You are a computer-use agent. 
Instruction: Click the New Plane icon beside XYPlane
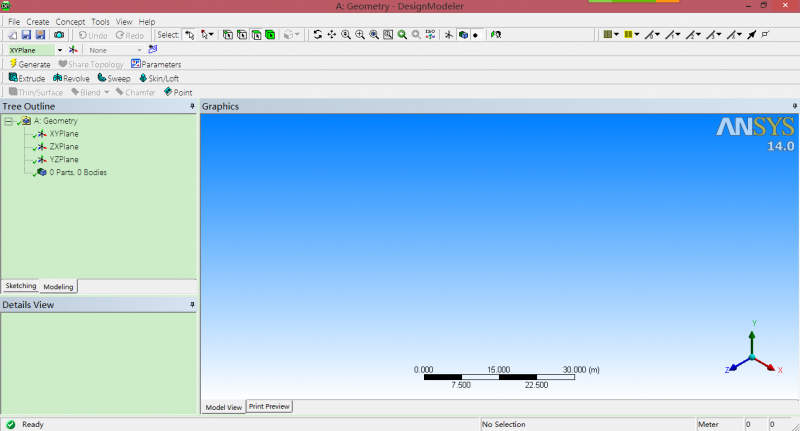(73, 49)
